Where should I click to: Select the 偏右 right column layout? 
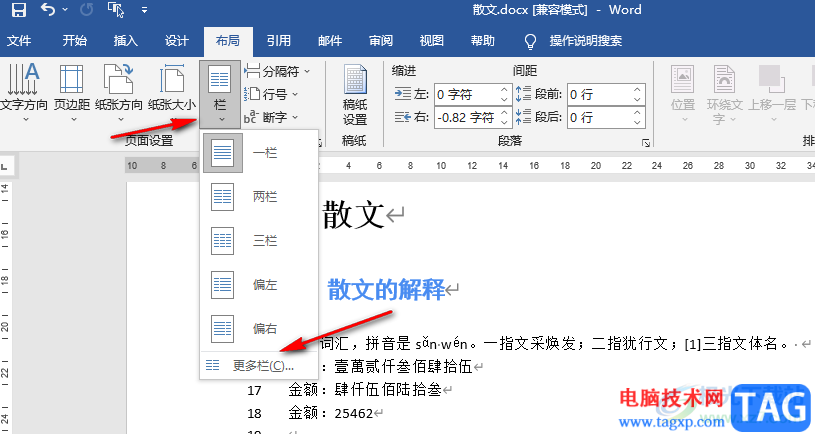pos(259,328)
